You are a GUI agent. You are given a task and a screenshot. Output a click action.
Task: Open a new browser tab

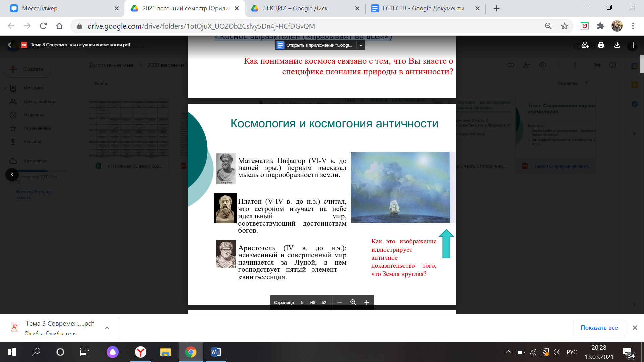click(x=497, y=8)
